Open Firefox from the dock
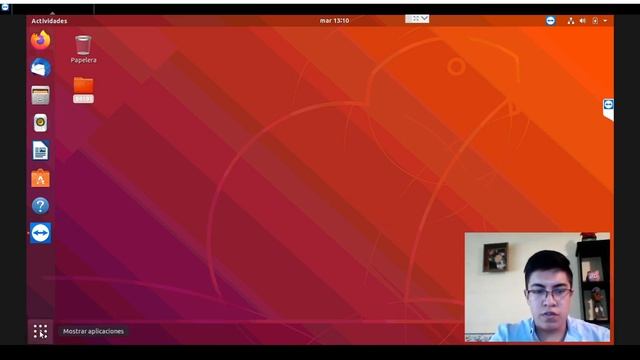Image resolution: width=640 pixels, height=360 pixels. pyautogui.click(x=40, y=40)
